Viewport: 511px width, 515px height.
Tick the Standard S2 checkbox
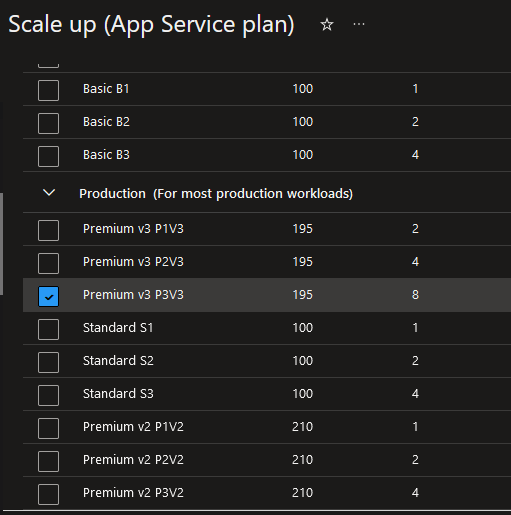click(x=48, y=362)
